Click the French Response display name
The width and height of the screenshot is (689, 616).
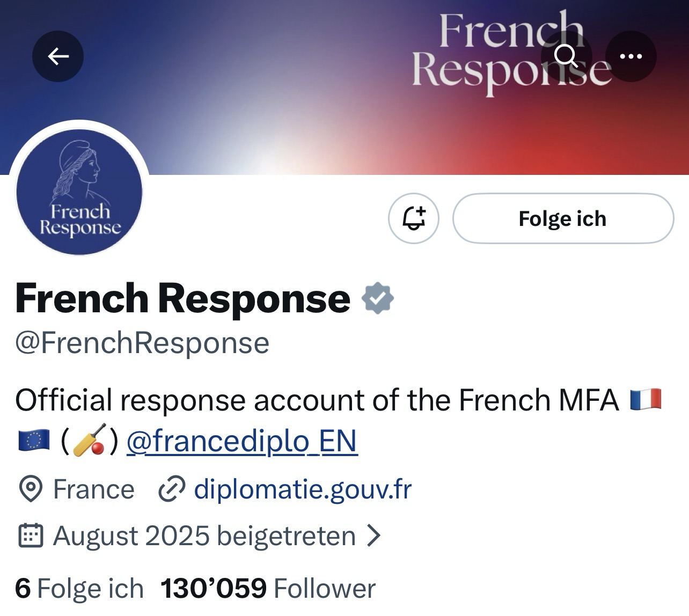pyautogui.click(x=182, y=298)
